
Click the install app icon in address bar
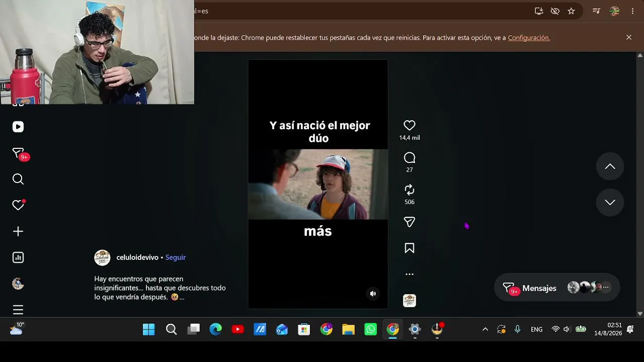click(539, 11)
